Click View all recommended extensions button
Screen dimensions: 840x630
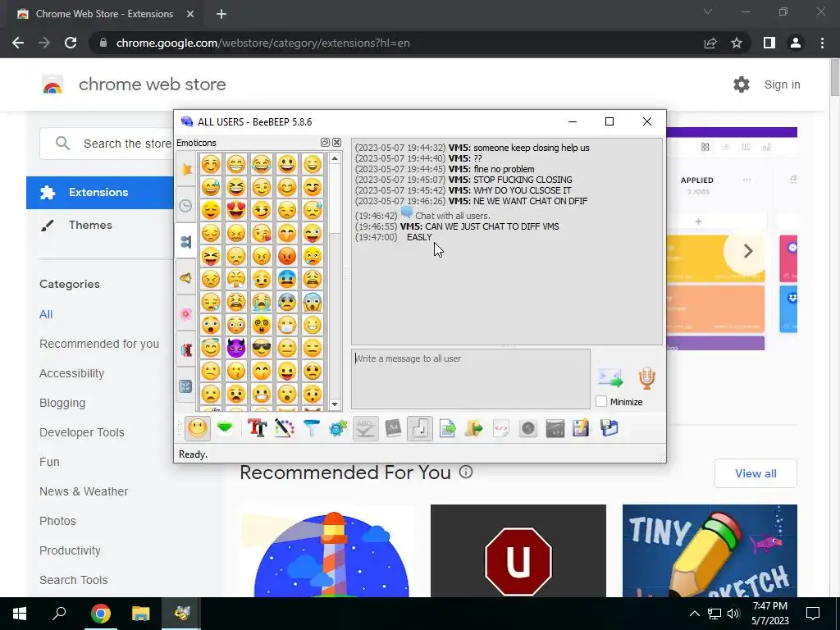click(756, 473)
